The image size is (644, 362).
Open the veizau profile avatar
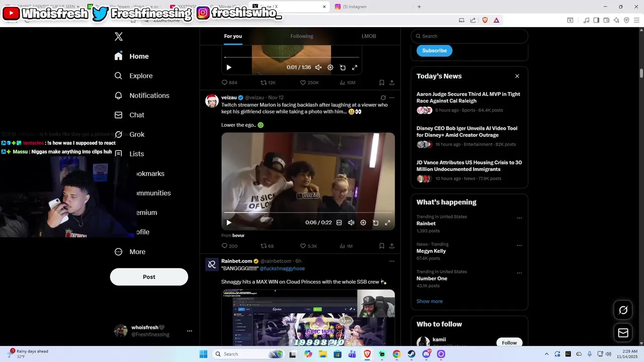point(212,101)
